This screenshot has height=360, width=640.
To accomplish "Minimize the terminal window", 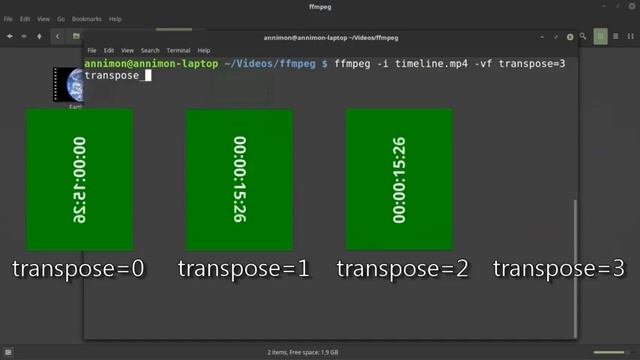I will 542,37.
